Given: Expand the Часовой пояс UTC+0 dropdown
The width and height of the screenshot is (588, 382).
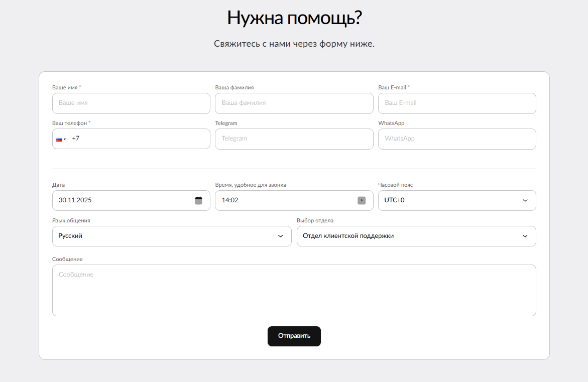Looking at the screenshot, I should (x=456, y=200).
